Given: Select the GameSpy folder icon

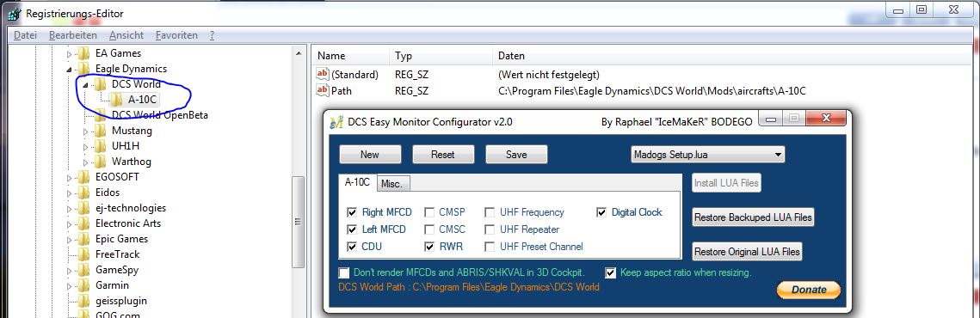Looking at the screenshot, I should (x=83, y=270).
